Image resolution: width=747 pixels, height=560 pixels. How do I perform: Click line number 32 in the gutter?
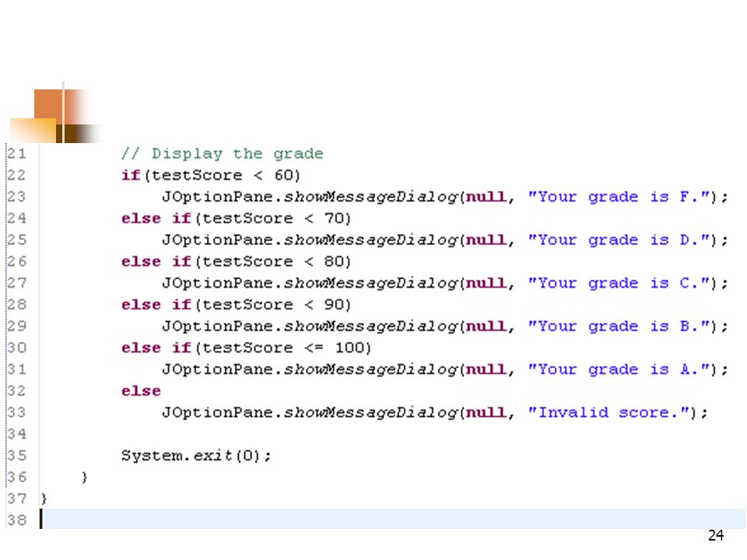point(16,391)
